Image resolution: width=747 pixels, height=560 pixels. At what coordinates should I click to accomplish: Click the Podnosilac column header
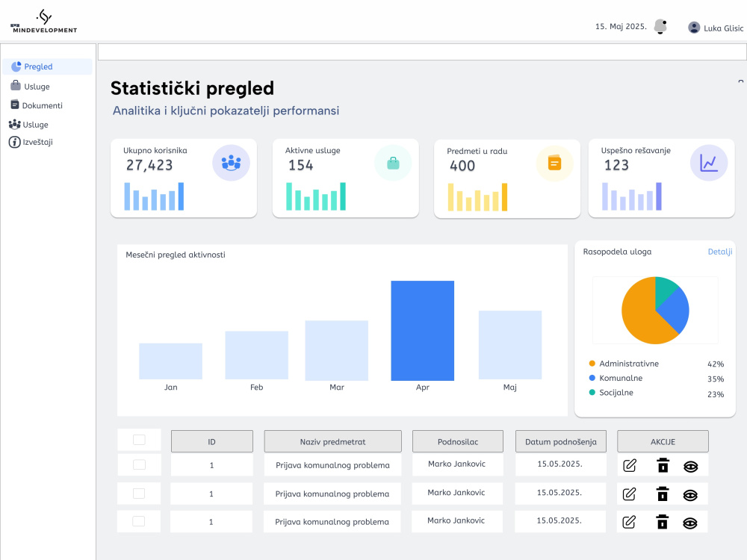[x=458, y=441]
